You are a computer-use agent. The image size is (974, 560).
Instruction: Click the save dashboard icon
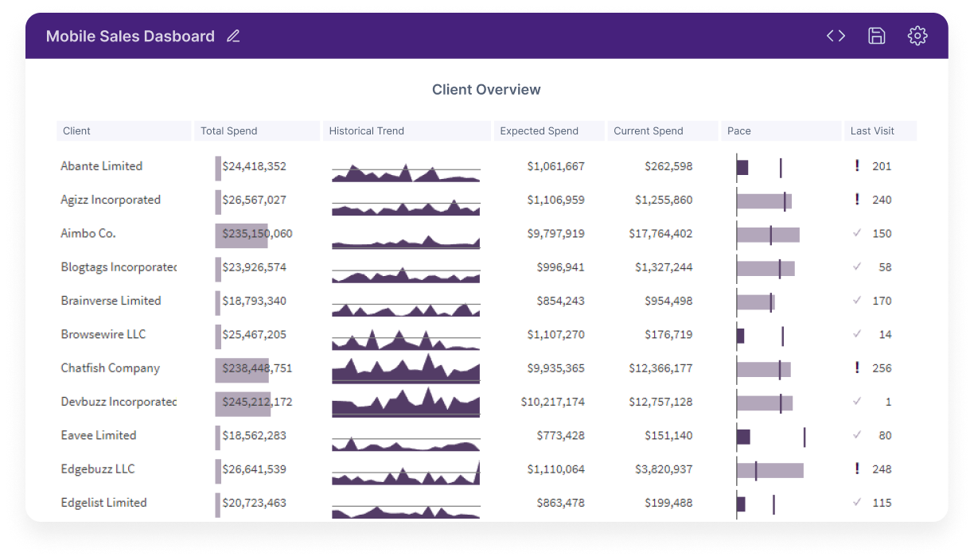(x=876, y=36)
